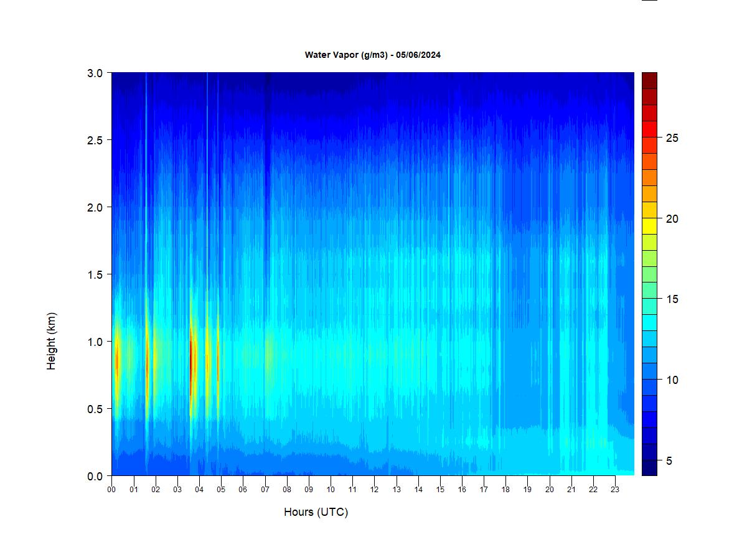This screenshot has width=747, height=560.
Task: Click the colorbar label 10
Action: tap(672, 380)
